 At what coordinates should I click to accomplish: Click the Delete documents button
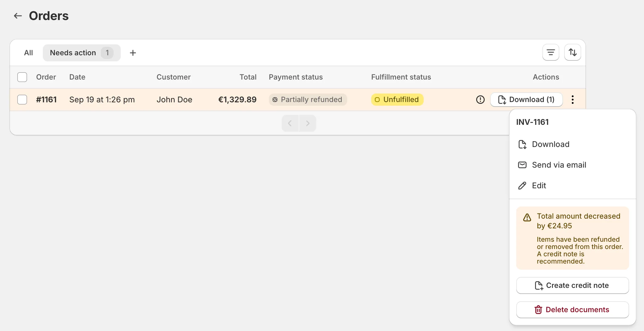pos(572,310)
